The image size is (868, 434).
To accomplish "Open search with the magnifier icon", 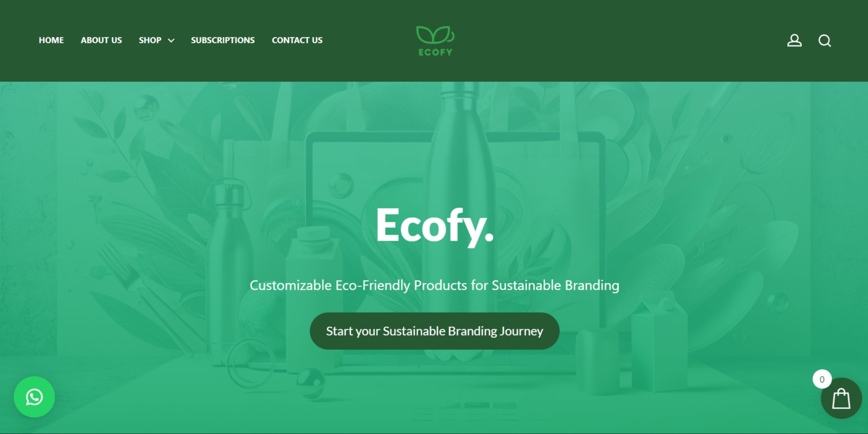I will tap(825, 40).
